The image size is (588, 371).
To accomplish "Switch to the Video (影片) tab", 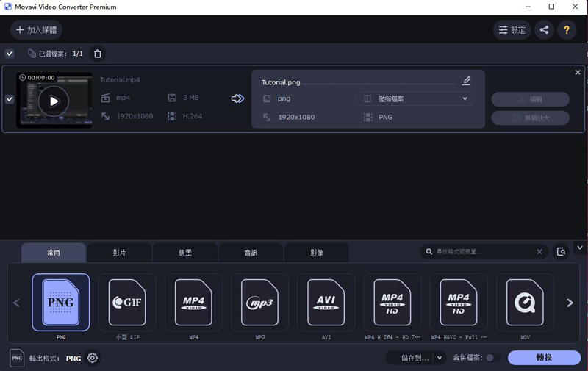I will tap(119, 253).
